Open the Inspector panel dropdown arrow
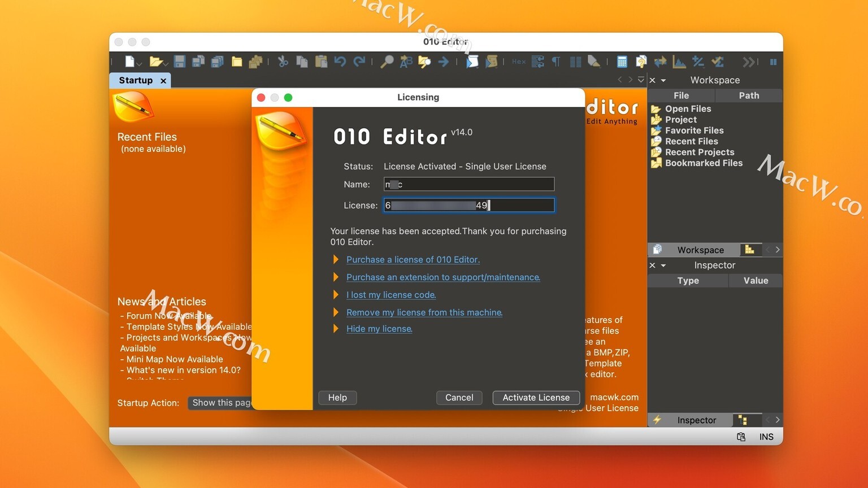Screen dimensions: 868x488 [663, 265]
